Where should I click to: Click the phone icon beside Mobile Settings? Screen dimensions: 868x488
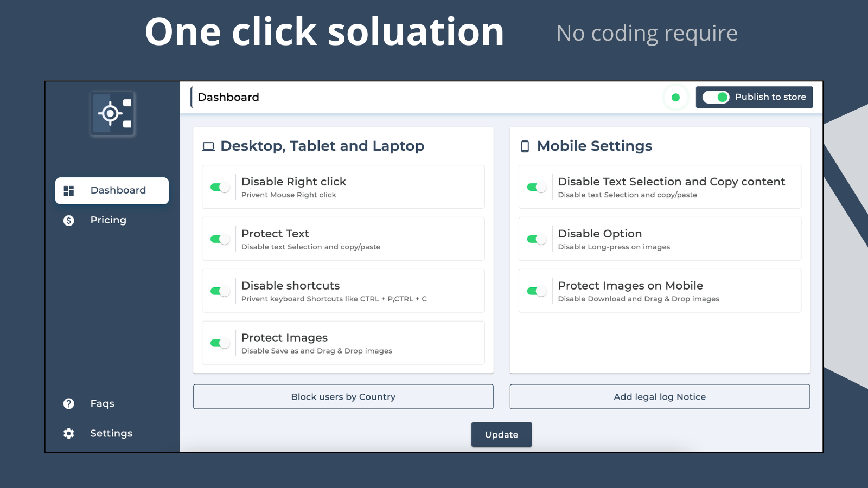[524, 146]
